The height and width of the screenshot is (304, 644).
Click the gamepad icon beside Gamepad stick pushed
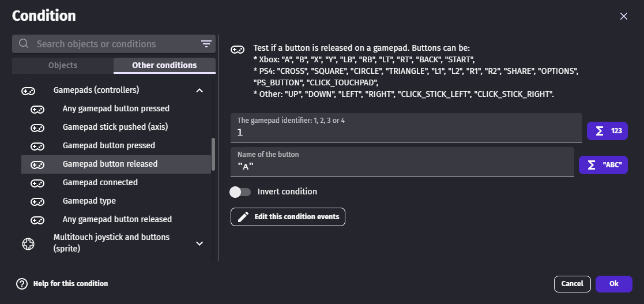37,127
